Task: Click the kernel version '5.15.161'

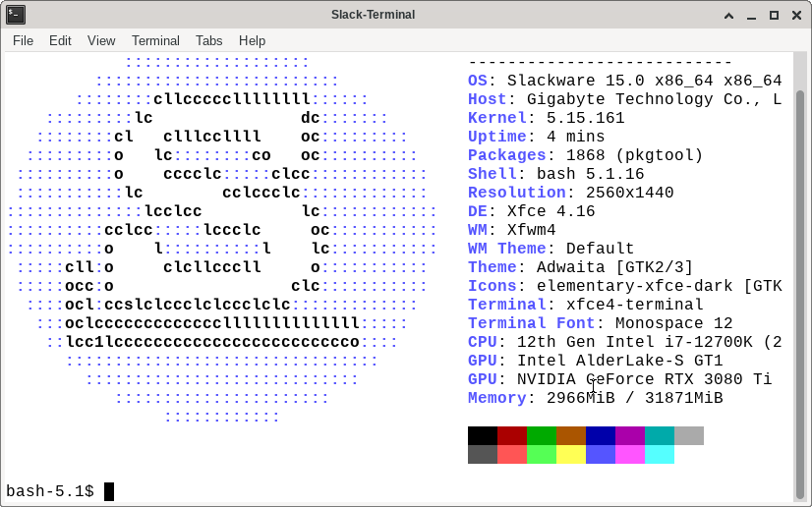Action: tap(585, 118)
